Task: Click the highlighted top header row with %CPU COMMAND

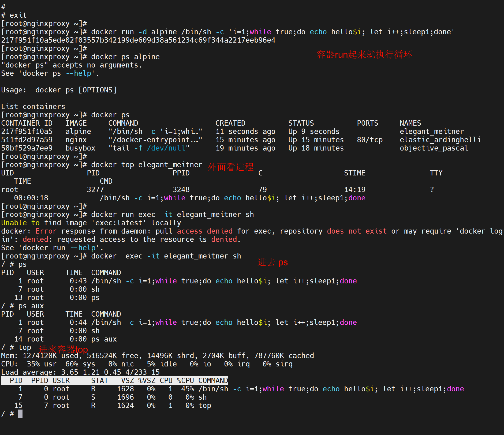Action: click(115, 381)
